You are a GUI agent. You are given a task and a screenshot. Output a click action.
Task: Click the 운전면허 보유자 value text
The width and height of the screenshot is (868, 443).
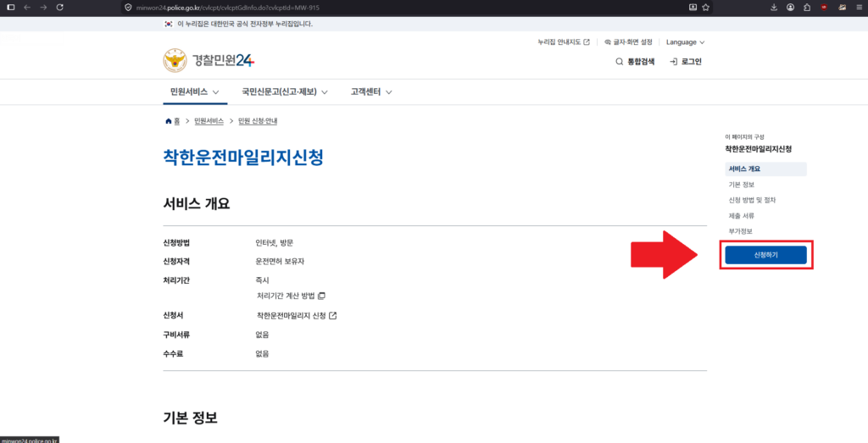[x=280, y=262]
